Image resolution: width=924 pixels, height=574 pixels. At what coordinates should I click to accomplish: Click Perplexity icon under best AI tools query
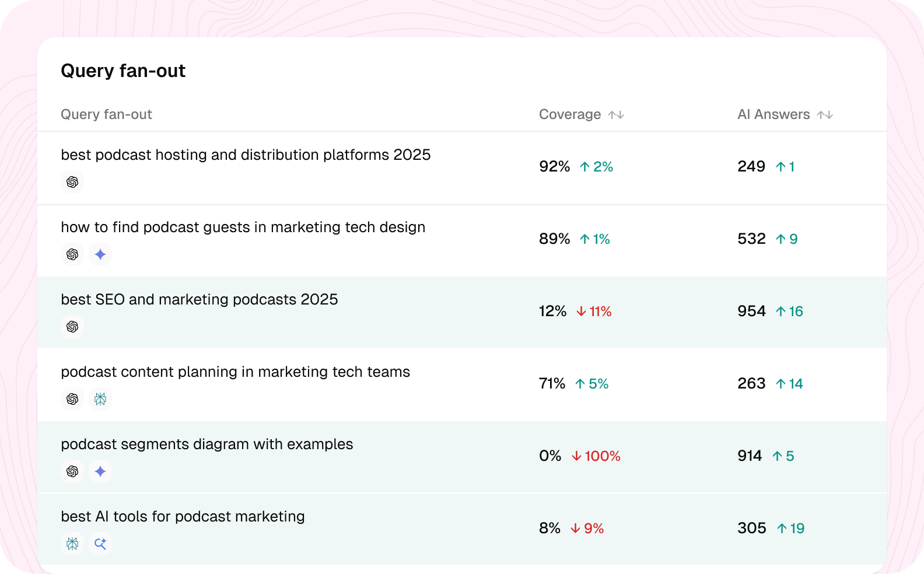tap(72, 544)
